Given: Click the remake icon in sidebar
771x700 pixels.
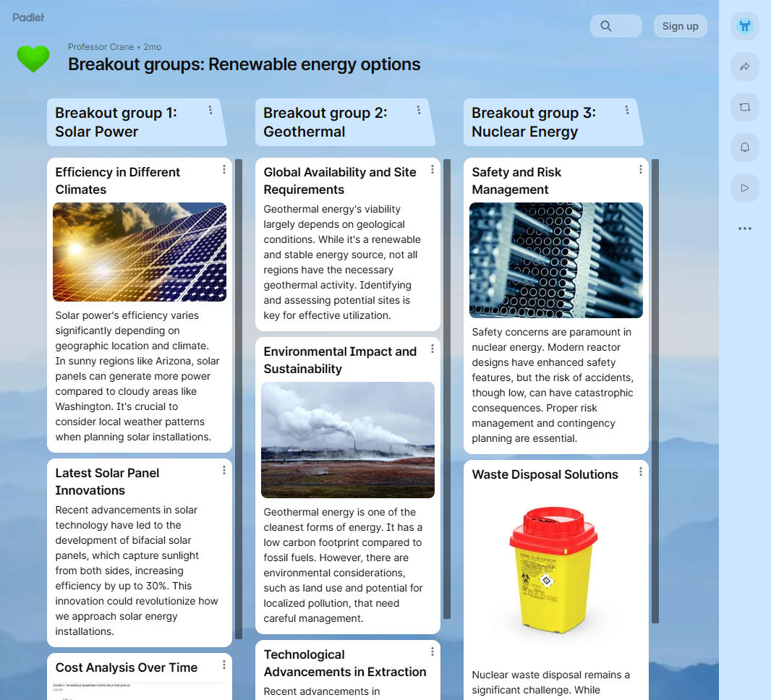Looking at the screenshot, I should 744,107.
